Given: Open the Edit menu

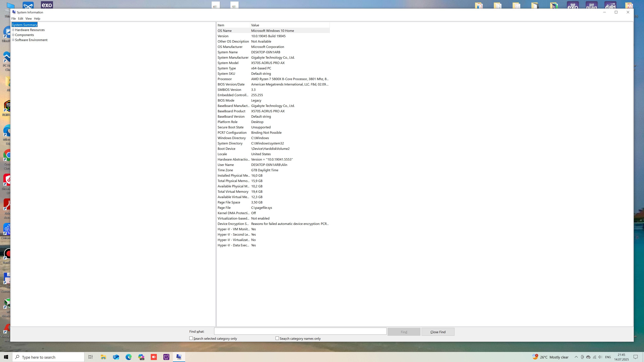Looking at the screenshot, I should tap(20, 18).
